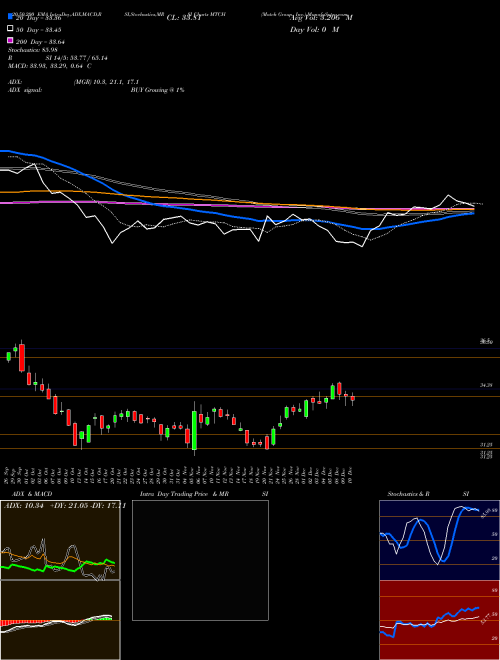The height and width of the screenshot is (660, 500).
Task: Select the 'MACD: 33.93, 33.29, 0.64 C' line
Action: tap(50, 66)
